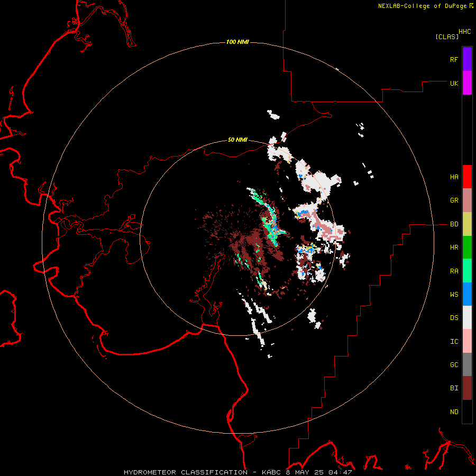This screenshot has height=476, width=476.
Task: Select the BD yellow legend block
Action: coord(467,224)
